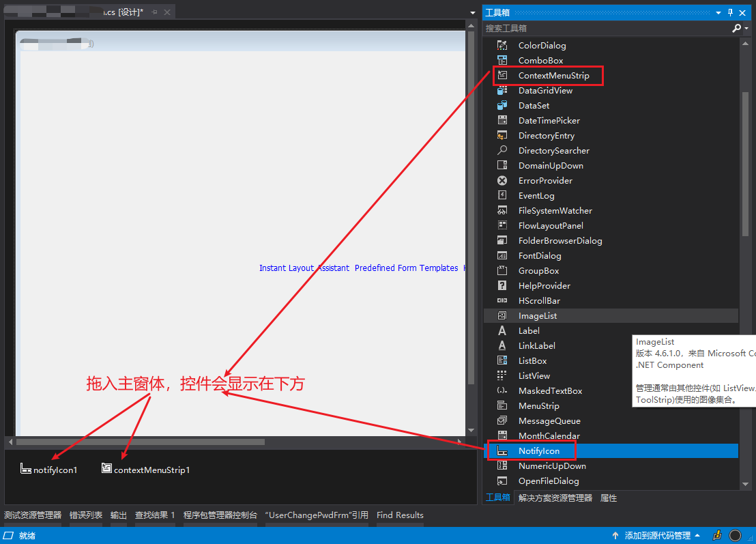Switch to the 属性 tab below the toolbox
The width and height of the screenshot is (756, 544).
point(608,498)
